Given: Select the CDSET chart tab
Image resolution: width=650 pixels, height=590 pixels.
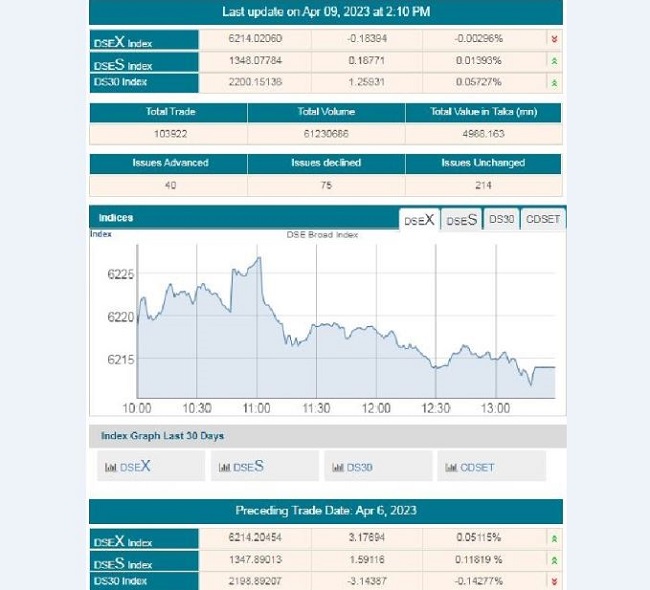Looking at the screenshot, I should [543, 219].
